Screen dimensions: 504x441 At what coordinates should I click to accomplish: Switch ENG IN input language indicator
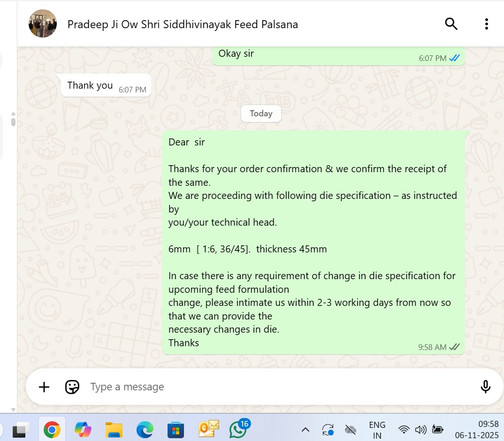pyautogui.click(x=377, y=430)
